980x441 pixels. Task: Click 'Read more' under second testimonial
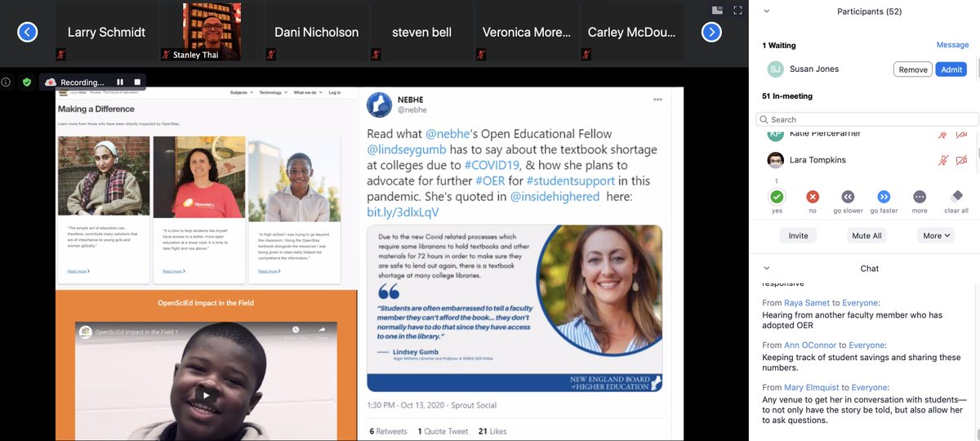[172, 270]
